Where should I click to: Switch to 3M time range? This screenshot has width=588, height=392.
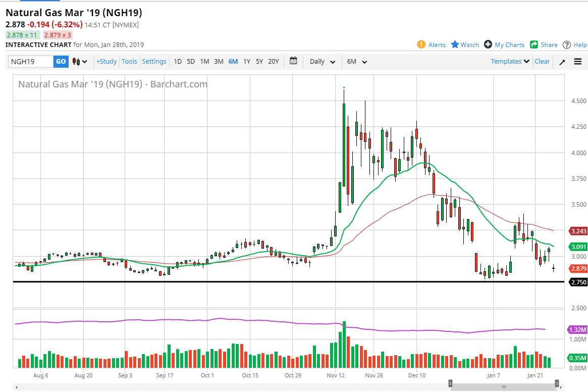[219, 61]
